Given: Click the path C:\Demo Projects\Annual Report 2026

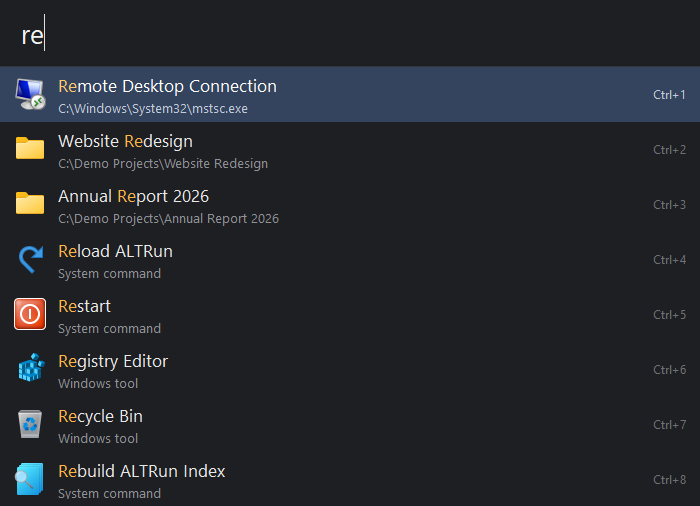Looking at the screenshot, I should pyautogui.click(x=168, y=218).
